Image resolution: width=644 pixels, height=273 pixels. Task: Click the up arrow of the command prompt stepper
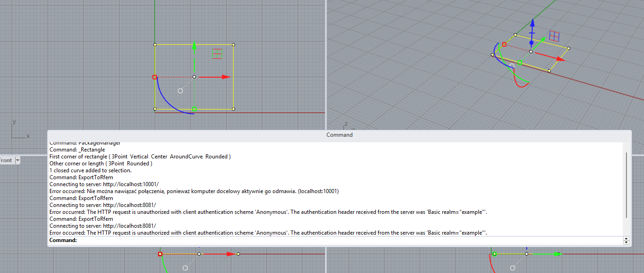(x=626, y=238)
